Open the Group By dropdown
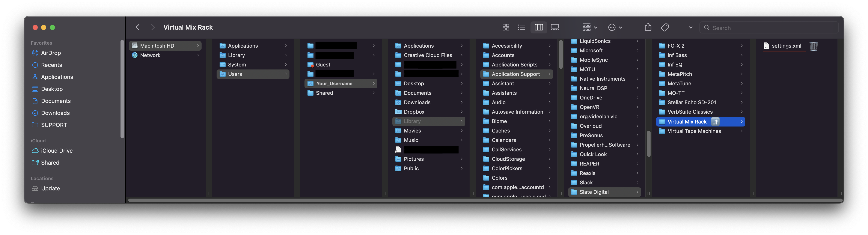868x235 pixels. tap(590, 27)
